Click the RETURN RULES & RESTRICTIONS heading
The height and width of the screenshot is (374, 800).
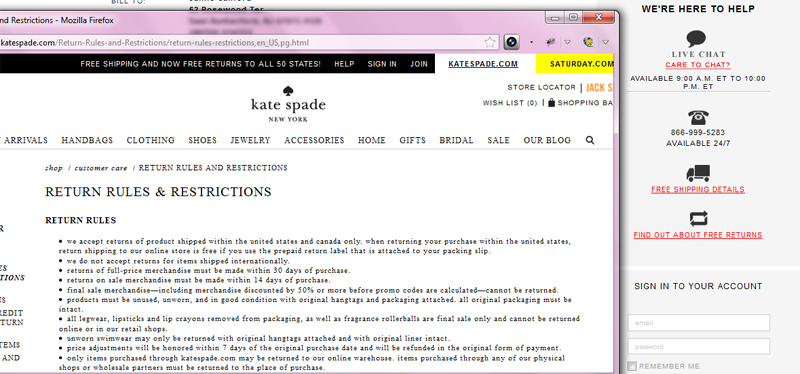158,192
